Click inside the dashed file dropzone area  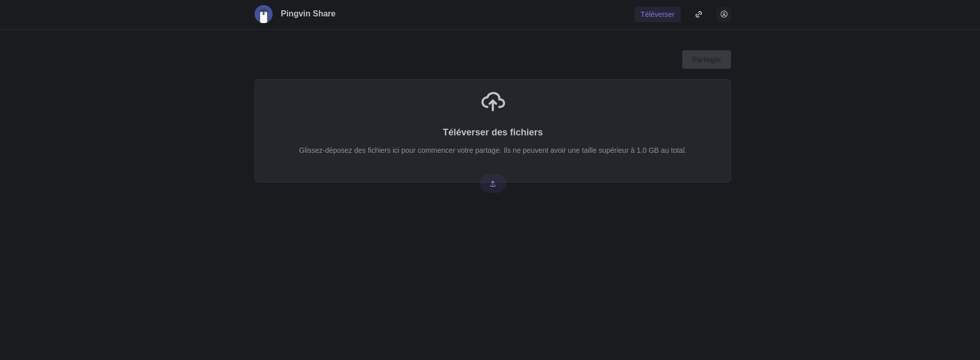tap(493, 131)
